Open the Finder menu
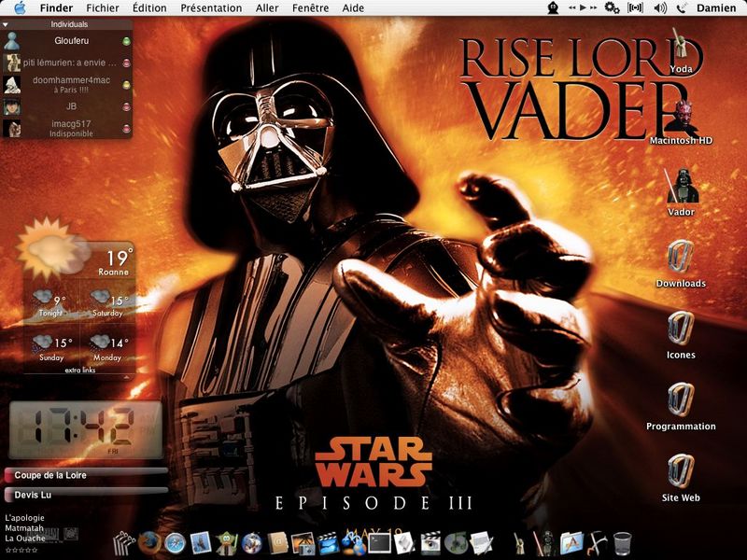This screenshot has width=747, height=560. tap(56, 8)
